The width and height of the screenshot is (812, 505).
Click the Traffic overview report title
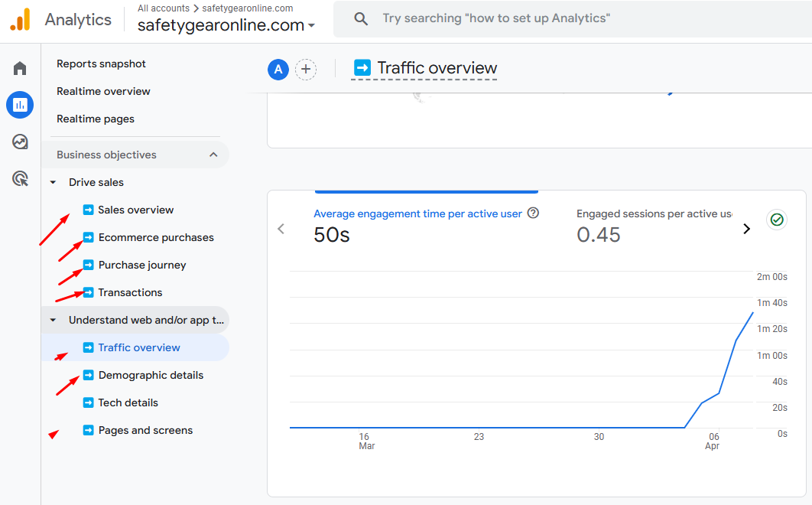coord(437,68)
